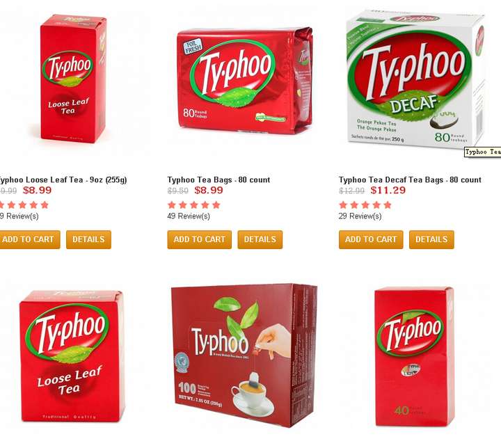The height and width of the screenshot is (448, 501).
Task: Click the Foil Fresh 80 teabags pack image
Action: (244, 80)
